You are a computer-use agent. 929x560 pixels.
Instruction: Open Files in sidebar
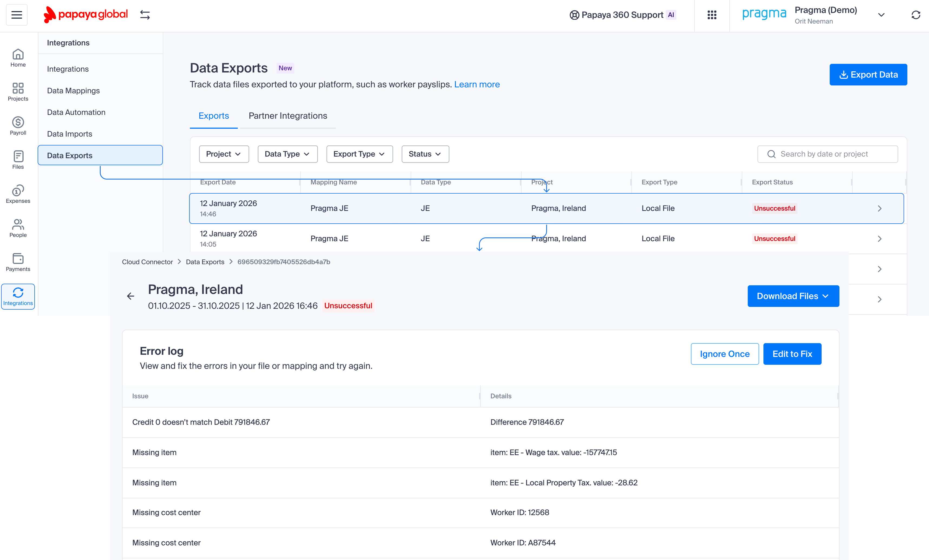18,160
